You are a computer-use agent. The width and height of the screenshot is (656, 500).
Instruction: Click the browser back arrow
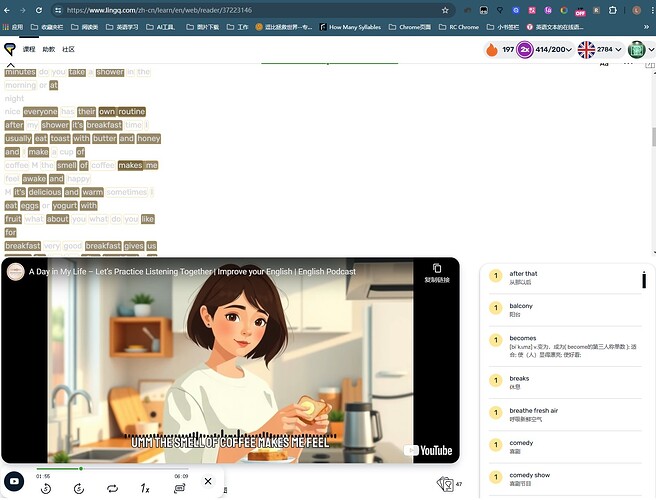(7, 10)
